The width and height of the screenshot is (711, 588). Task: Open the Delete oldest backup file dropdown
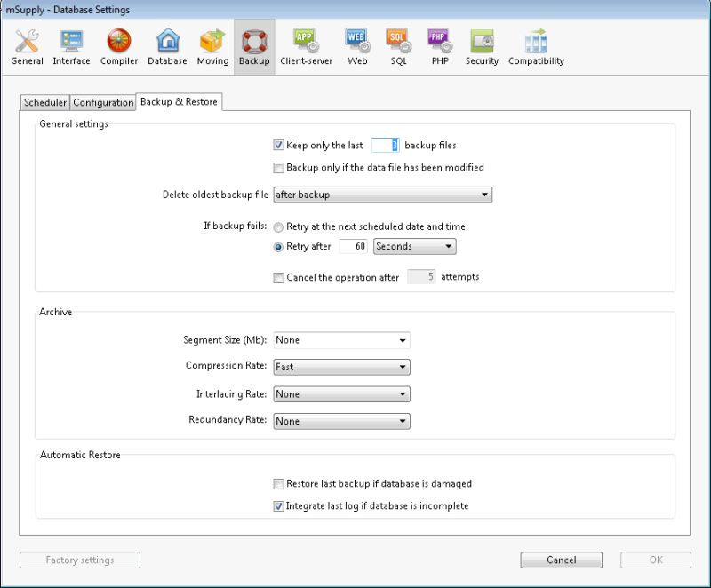coord(382,195)
